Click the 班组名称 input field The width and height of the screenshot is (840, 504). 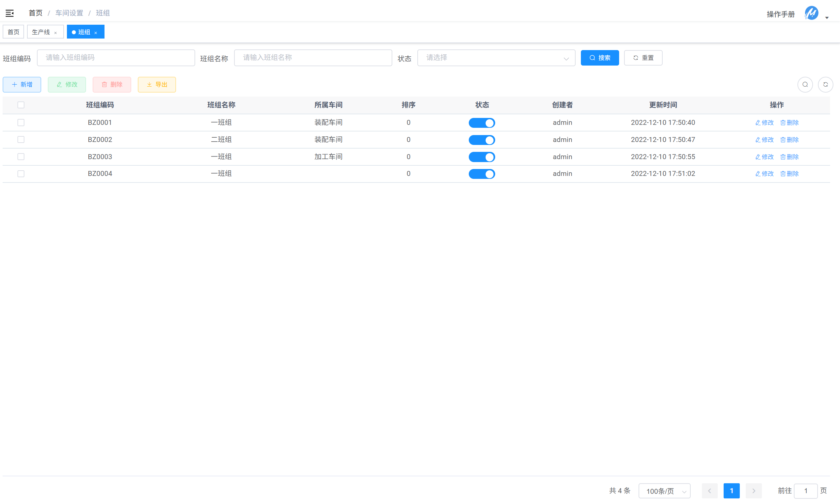[x=313, y=58]
